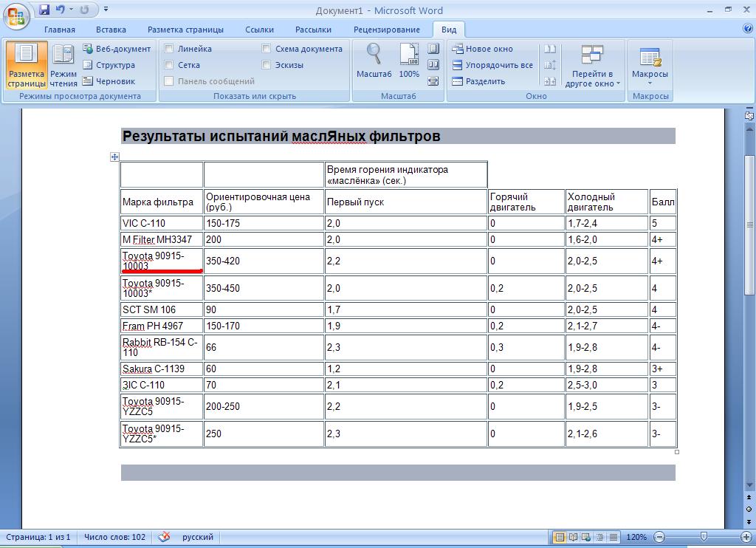
Task: Set zoom to 100% from the ribbon
Action: 409,61
